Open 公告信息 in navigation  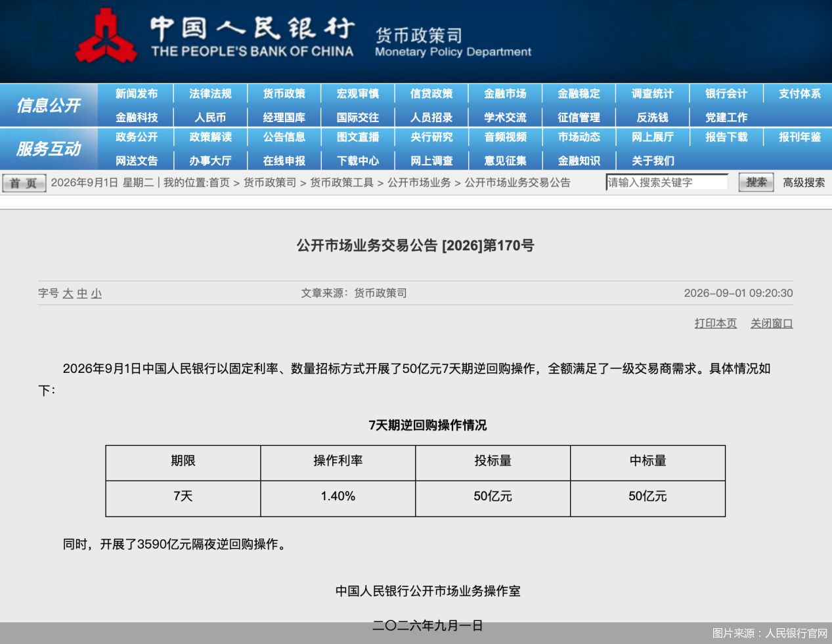pyautogui.click(x=284, y=137)
